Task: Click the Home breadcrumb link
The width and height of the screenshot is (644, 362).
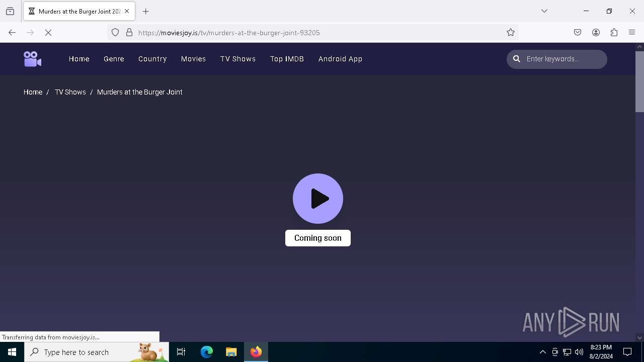Action: click(33, 92)
